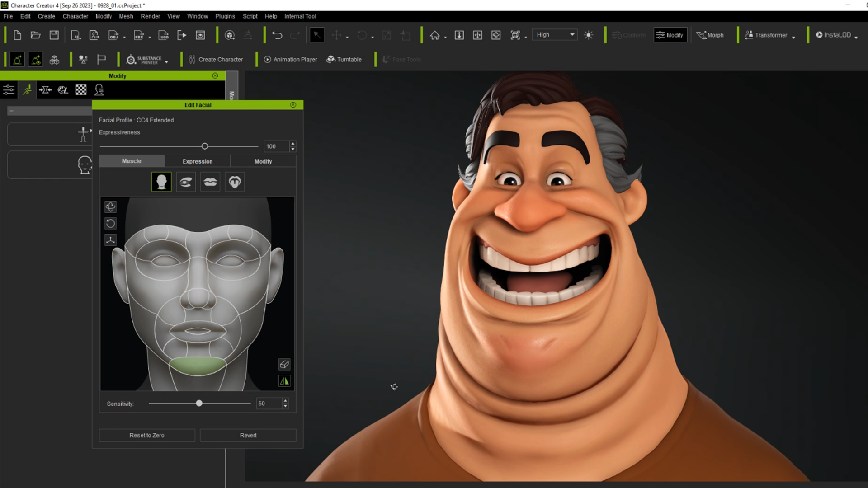Click the Sensitivity slider handle

pyautogui.click(x=199, y=403)
